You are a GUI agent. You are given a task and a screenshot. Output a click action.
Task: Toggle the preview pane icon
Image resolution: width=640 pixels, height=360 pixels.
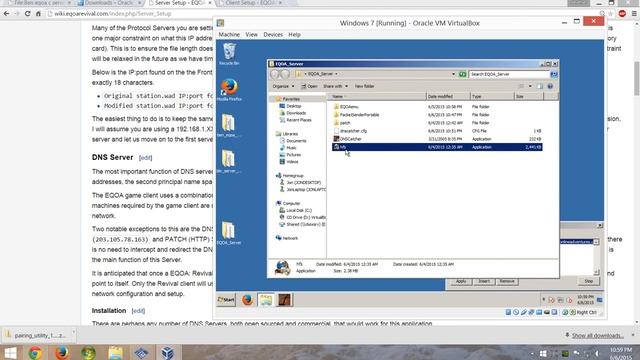coord(540,86)
